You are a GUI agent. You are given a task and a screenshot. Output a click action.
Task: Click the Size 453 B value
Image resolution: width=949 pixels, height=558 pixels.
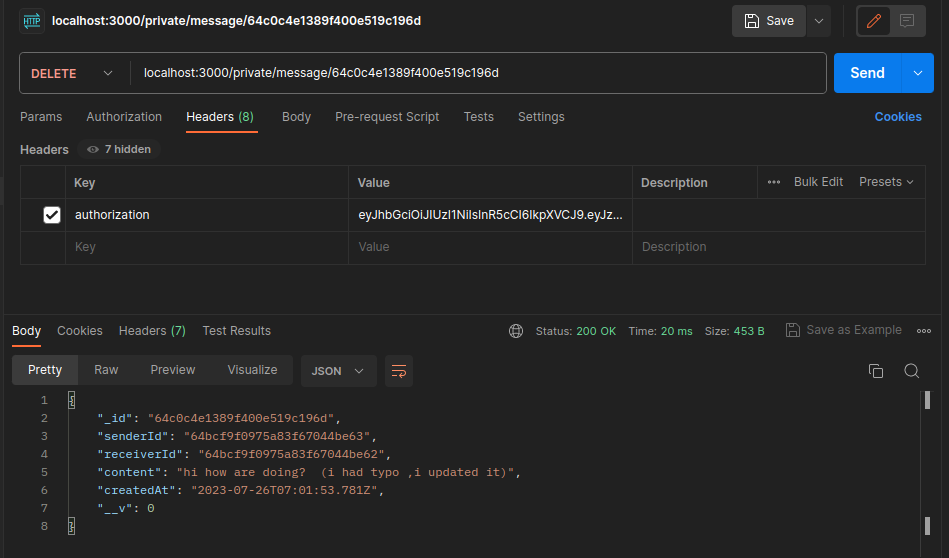click(749, 331)
